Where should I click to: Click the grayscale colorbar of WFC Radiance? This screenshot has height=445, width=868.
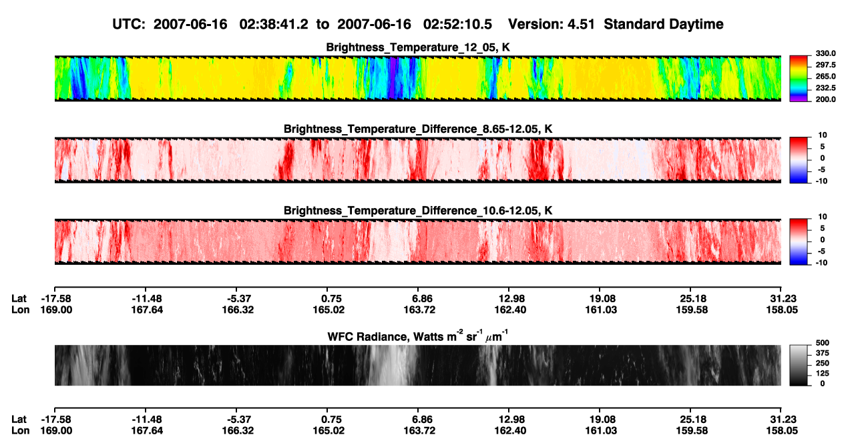[x=799, y=366]
